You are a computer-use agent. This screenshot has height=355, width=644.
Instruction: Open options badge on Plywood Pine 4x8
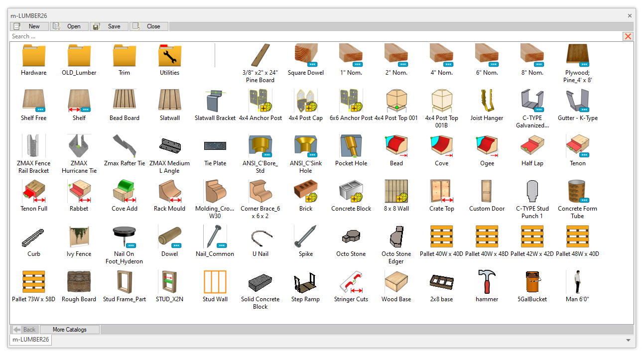[584, 64]
